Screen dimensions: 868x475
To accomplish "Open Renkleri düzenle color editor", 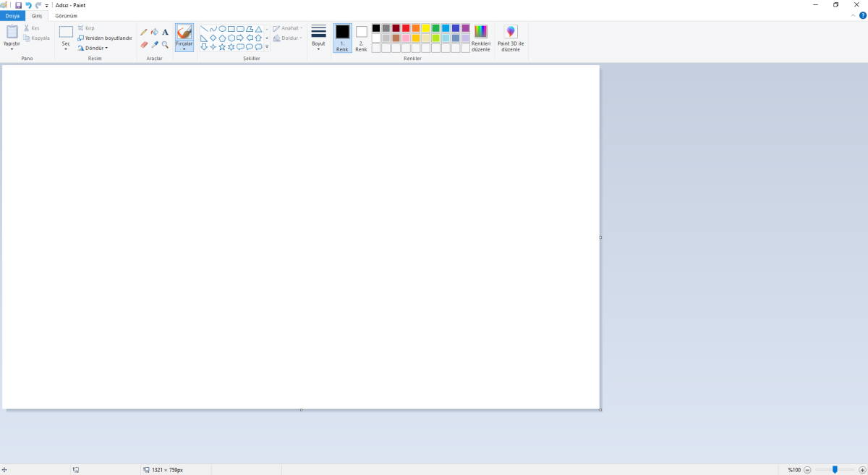I will [x=480, y=38].
